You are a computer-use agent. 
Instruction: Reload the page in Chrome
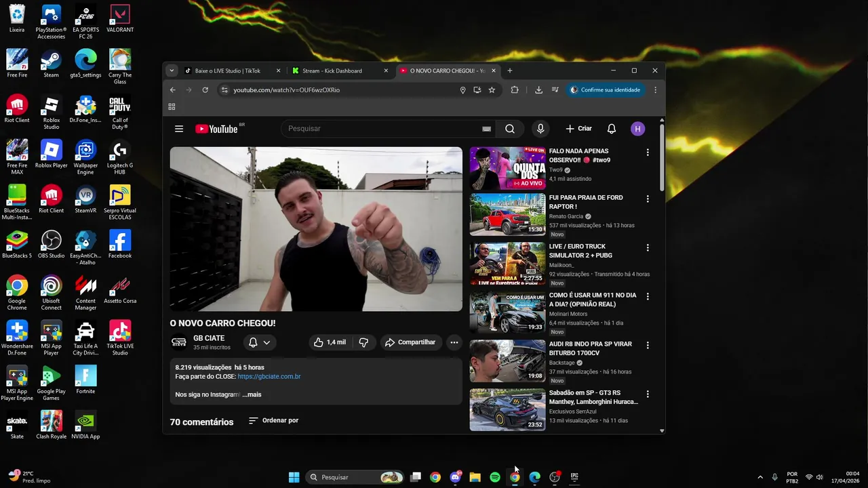[x=205, y=89]
